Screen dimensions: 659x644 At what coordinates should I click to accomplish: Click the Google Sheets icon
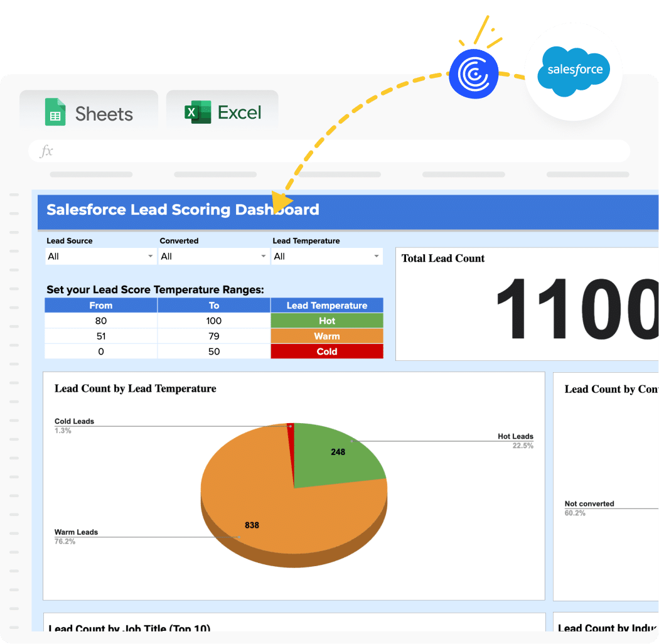coord(55,112)
